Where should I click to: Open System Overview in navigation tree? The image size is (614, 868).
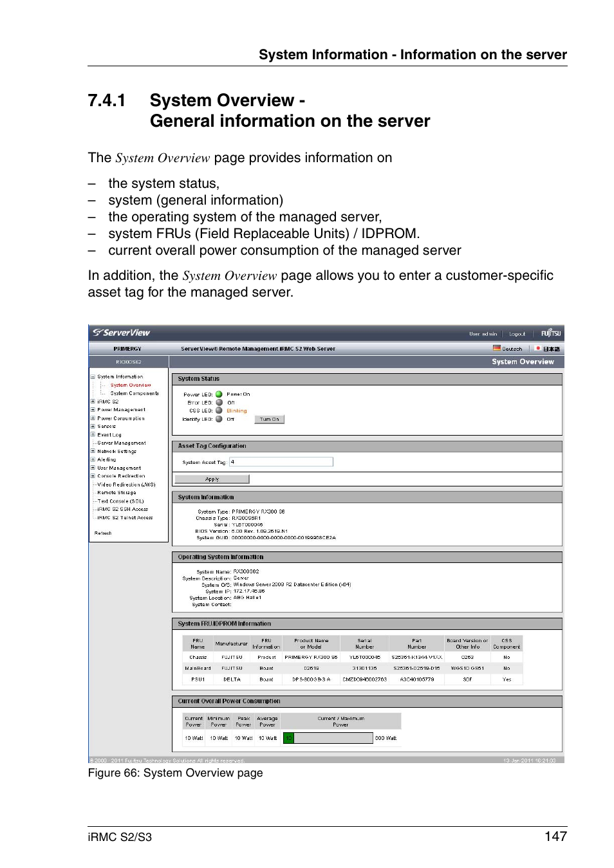click(131, 385)
